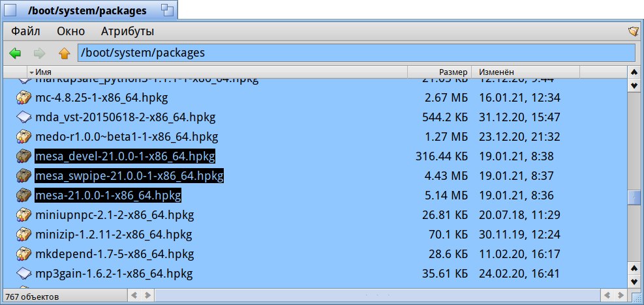
Task: Click modified date 23.12.20, 21:32
Action: (x=519, y=137)
